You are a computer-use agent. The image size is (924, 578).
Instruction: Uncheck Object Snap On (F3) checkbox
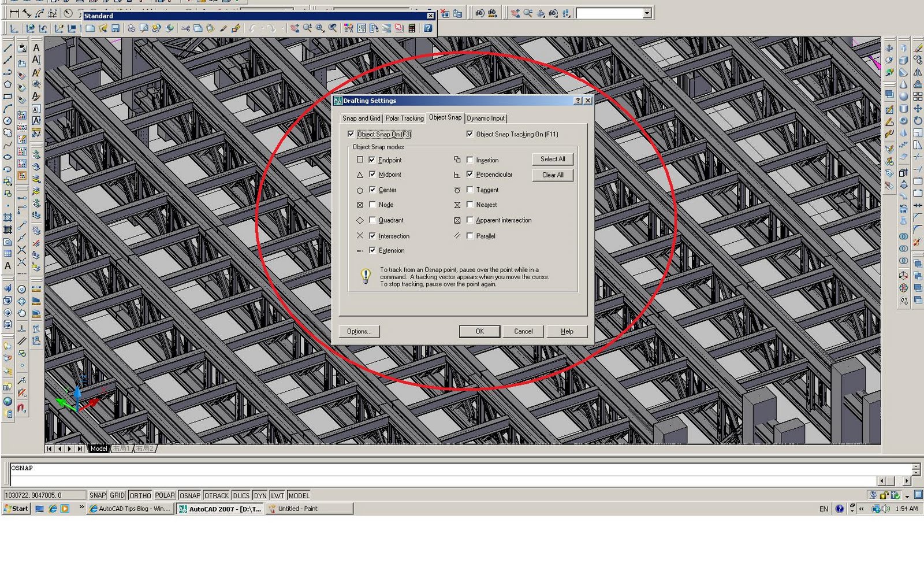tap(351, 134)
